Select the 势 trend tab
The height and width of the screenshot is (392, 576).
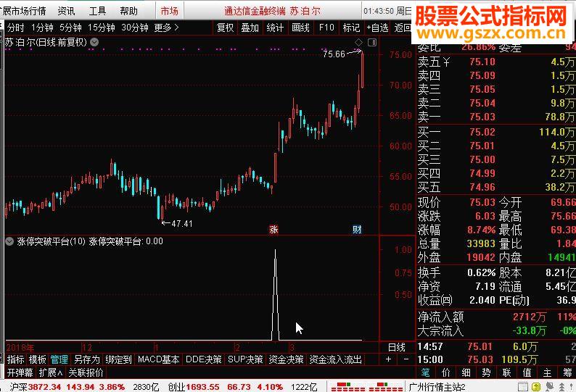(486, 372)
